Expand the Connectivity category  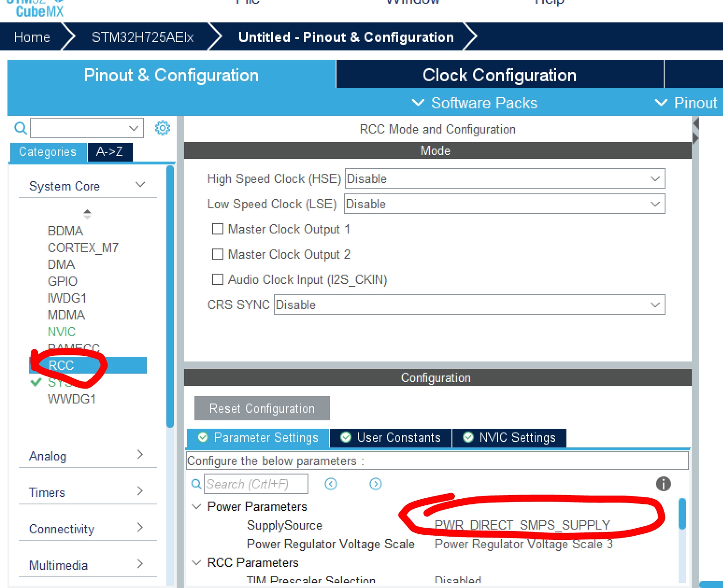(x=140, y=527)
